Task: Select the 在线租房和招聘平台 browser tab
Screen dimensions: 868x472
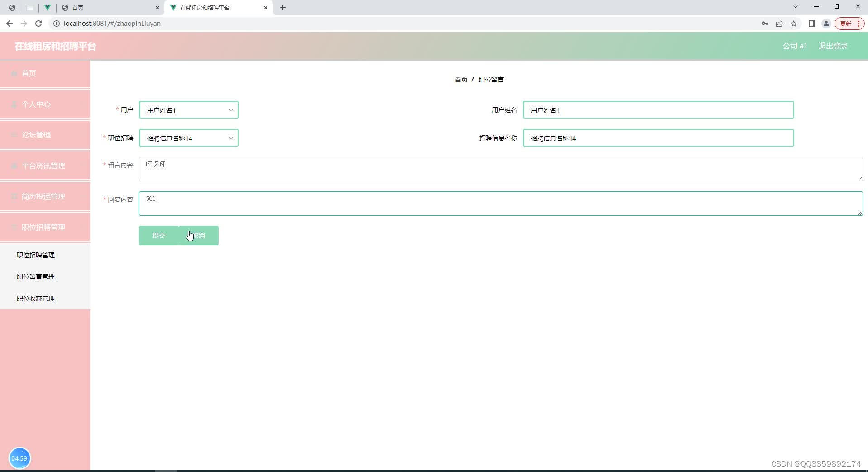Action: tap(219, 8)
